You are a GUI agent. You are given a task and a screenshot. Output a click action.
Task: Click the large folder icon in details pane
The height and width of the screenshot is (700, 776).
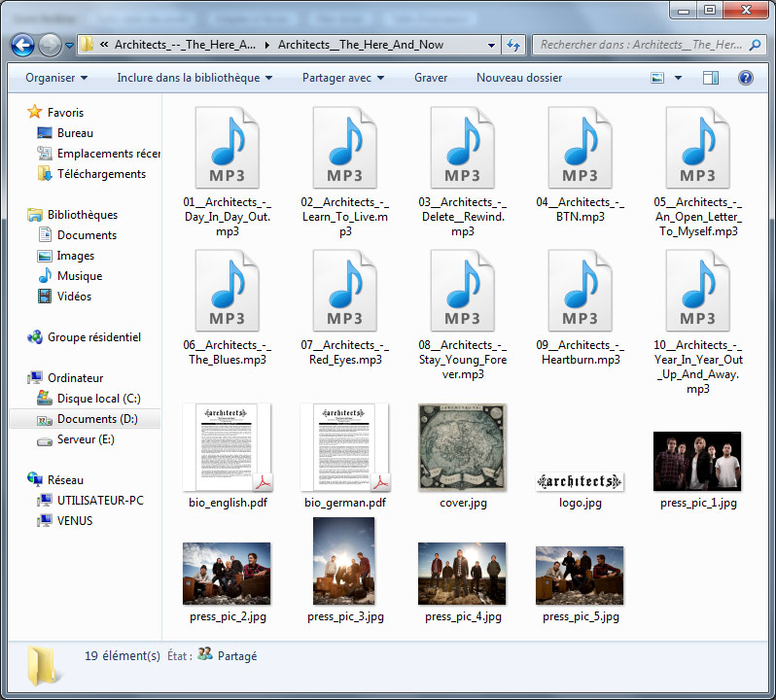44,666
